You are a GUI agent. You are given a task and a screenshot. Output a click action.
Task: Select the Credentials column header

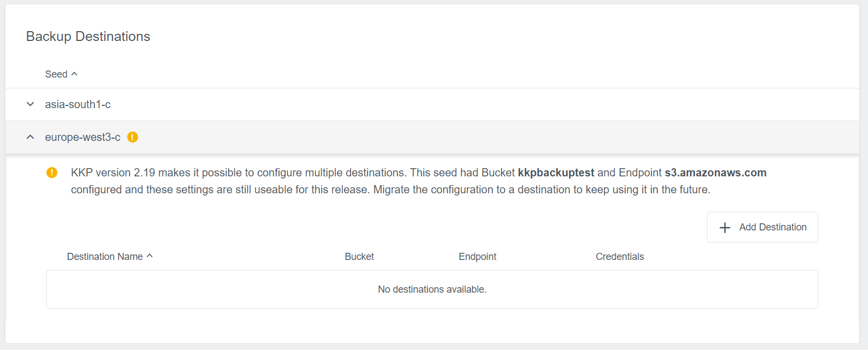coord(620,256)
